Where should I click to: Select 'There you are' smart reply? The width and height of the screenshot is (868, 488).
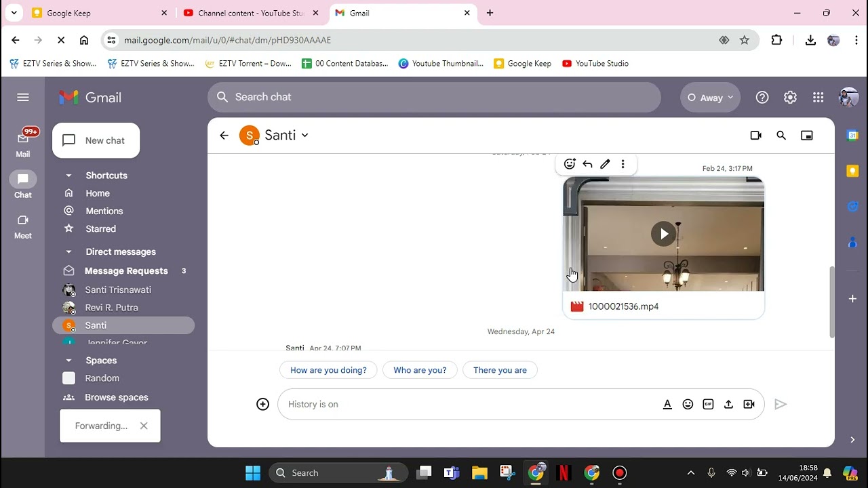click(x=500, y=370)
